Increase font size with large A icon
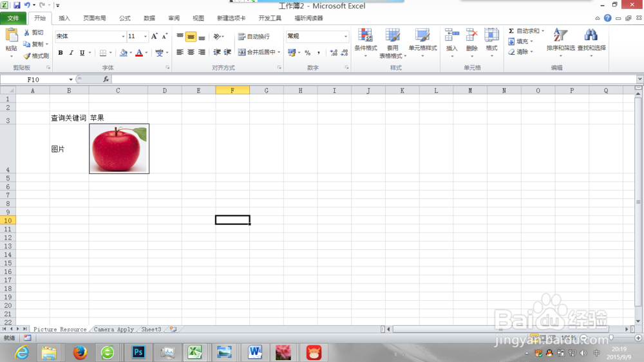This screenshot has height=362, width=644. pyautogui.click(x=155, y=36)
